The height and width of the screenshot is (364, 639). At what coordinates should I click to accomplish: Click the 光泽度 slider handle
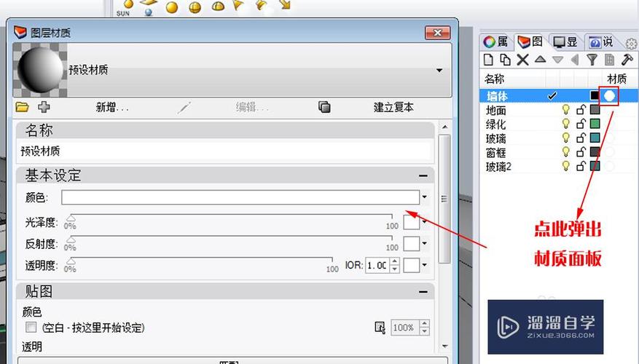(x=71, y=217)
